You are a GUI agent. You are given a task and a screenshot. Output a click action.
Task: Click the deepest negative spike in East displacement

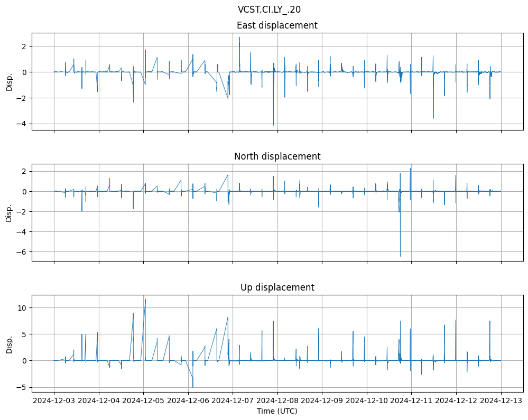point(273,125)
